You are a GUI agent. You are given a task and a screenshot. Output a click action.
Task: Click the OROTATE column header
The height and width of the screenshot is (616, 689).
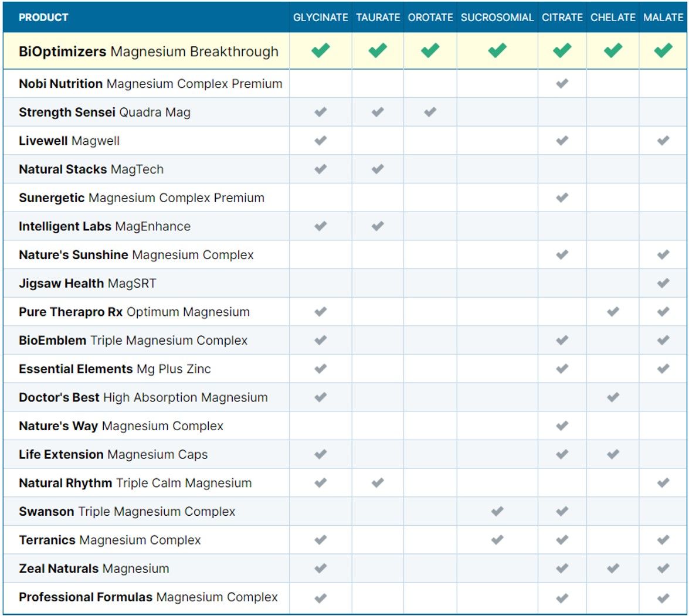click(x=430, y=18)
